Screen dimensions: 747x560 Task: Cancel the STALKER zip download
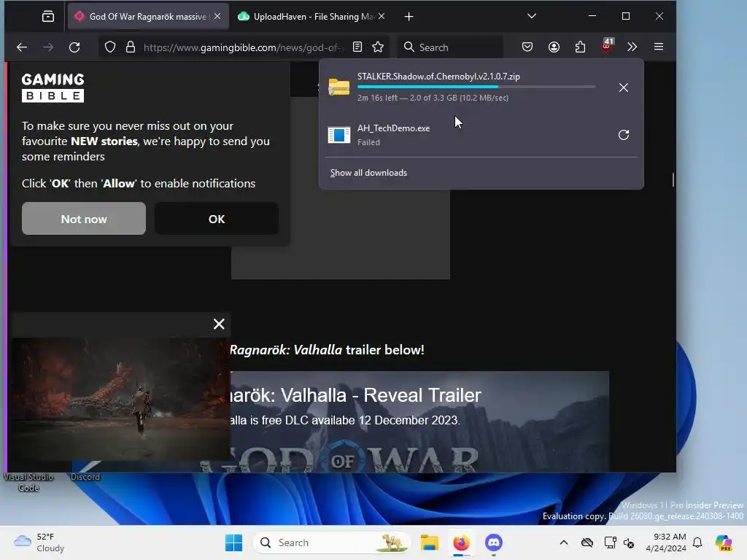[x=623, y=87]
